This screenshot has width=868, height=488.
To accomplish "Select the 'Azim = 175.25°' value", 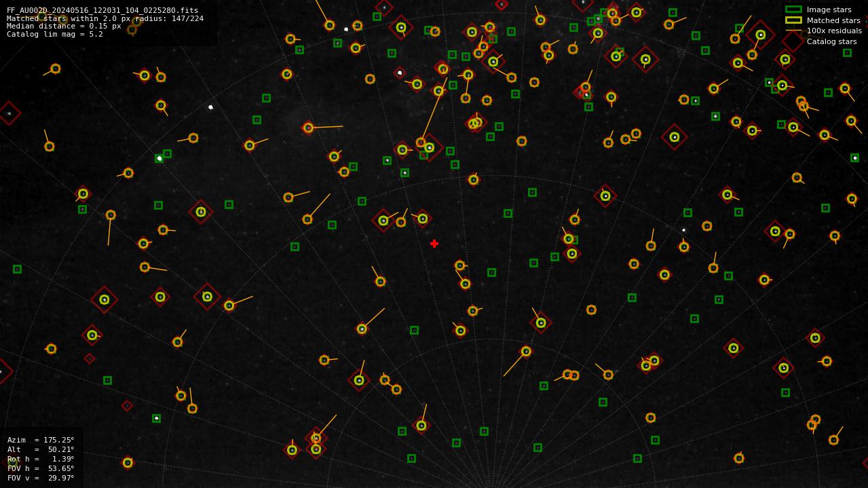I will (41, 440).
